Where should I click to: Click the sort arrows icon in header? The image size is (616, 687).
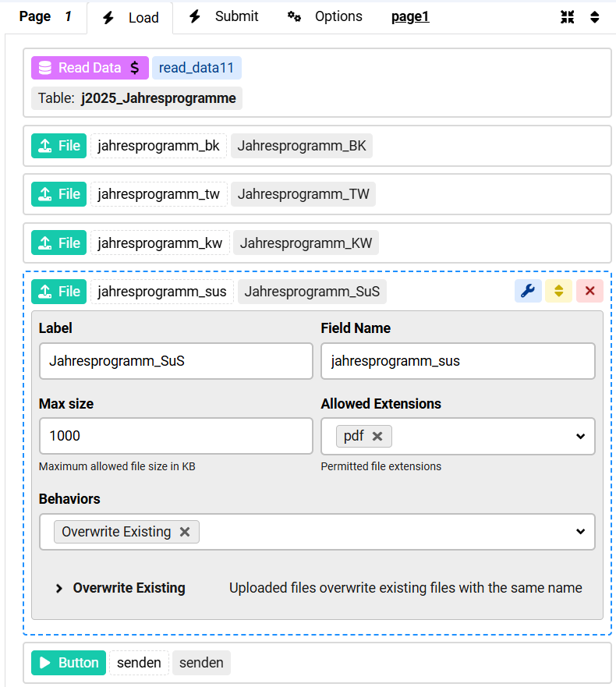[594, 17]
